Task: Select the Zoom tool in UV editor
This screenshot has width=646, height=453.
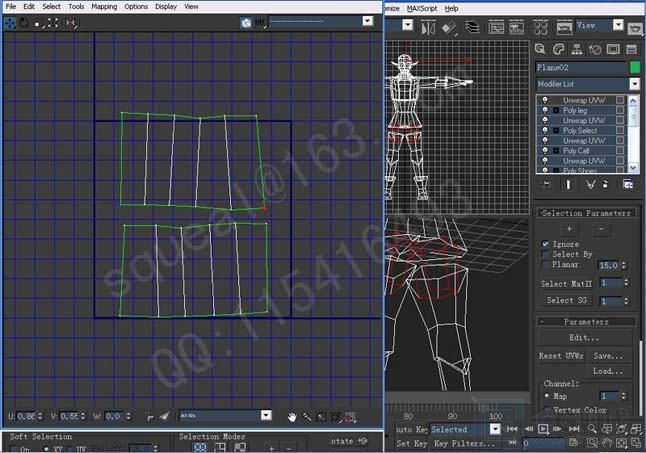Action: (x=307, y=417)
